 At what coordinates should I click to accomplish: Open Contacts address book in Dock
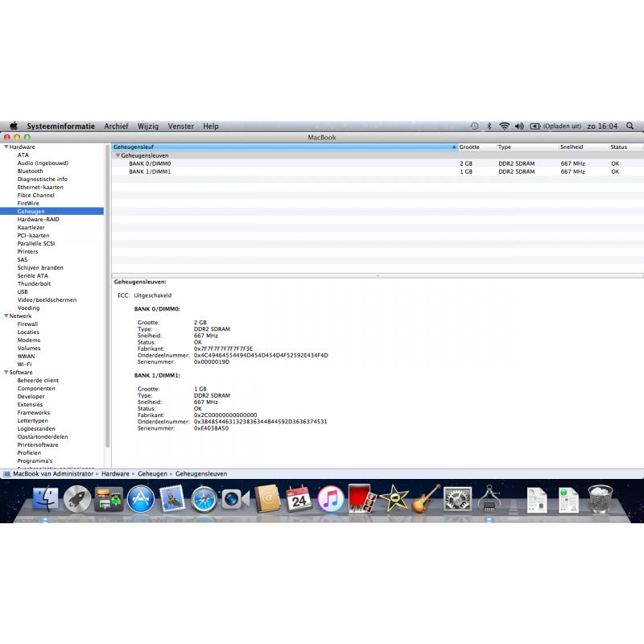[267, 498]
